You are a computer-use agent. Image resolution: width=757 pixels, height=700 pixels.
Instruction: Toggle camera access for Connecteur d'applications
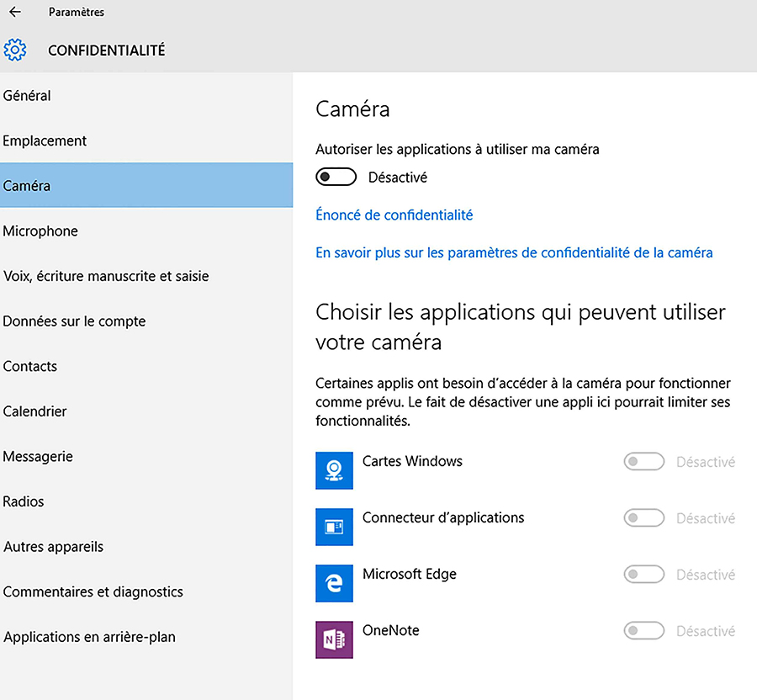(x=644, y=518)
